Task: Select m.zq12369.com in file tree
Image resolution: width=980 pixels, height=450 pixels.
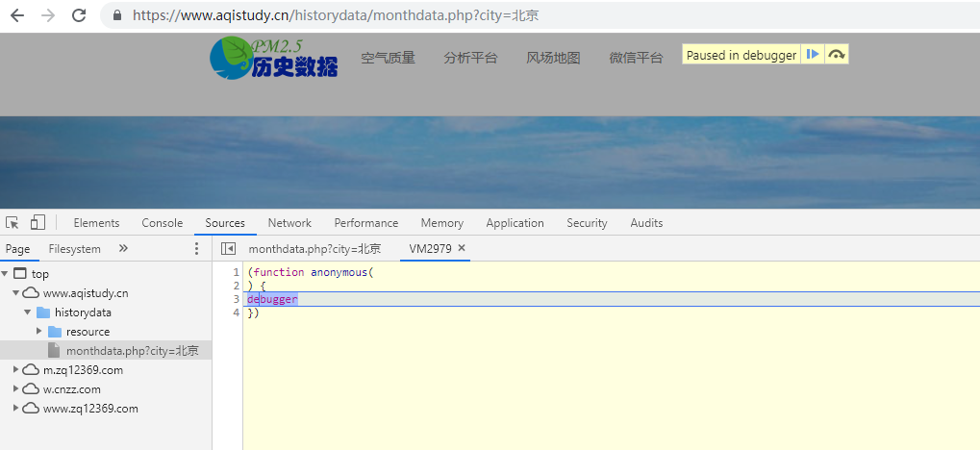Action: pyautogui.click(x=83, y=370)
